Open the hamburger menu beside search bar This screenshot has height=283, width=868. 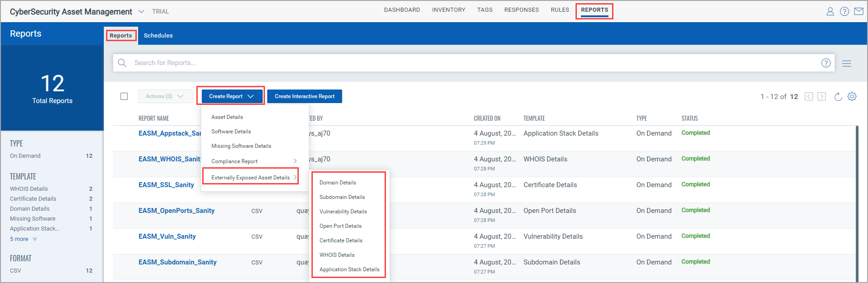847,64
